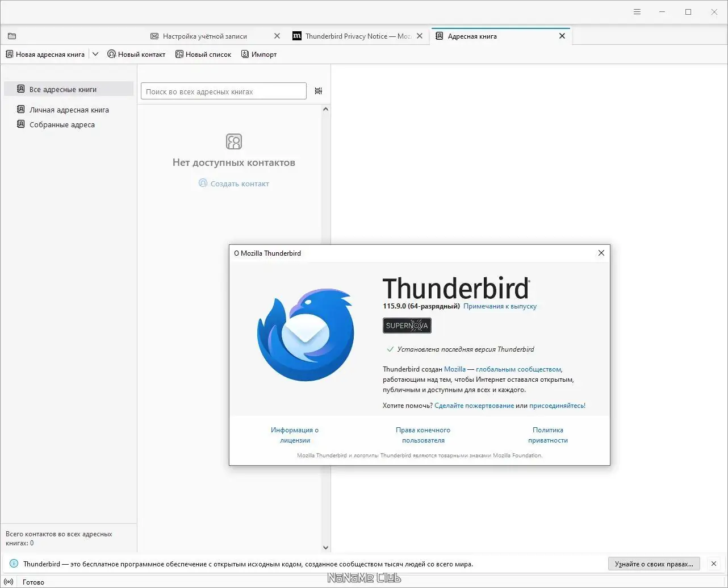
Task: Open the Примечания к выпуску link
Action: 500,306
